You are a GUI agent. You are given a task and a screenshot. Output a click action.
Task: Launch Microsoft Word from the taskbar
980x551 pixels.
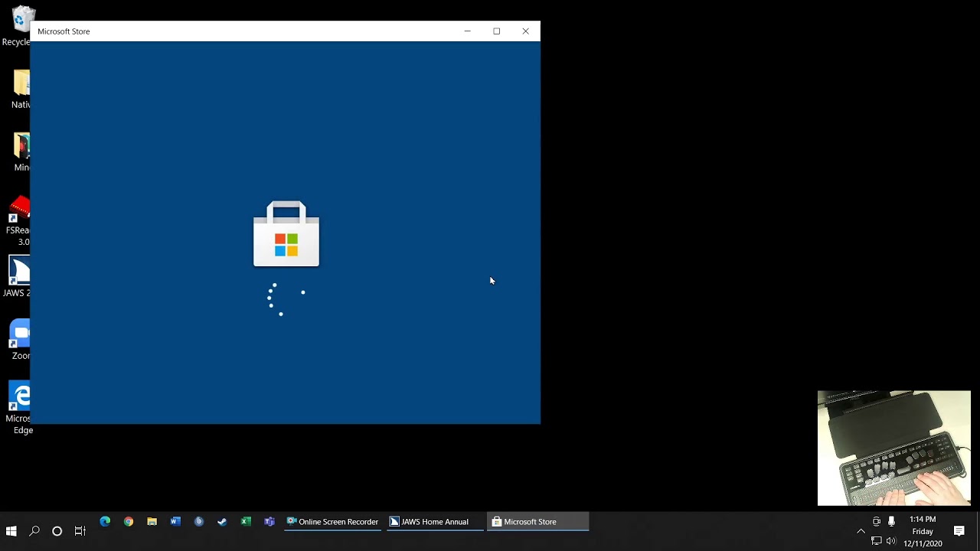(175, 522)
